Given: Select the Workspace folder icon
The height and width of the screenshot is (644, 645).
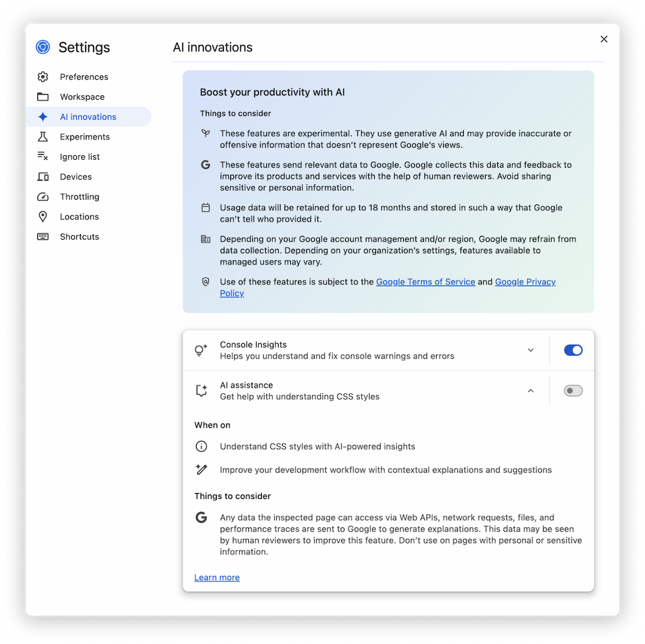Looking at the screenshot, I should tap(43, 97).
